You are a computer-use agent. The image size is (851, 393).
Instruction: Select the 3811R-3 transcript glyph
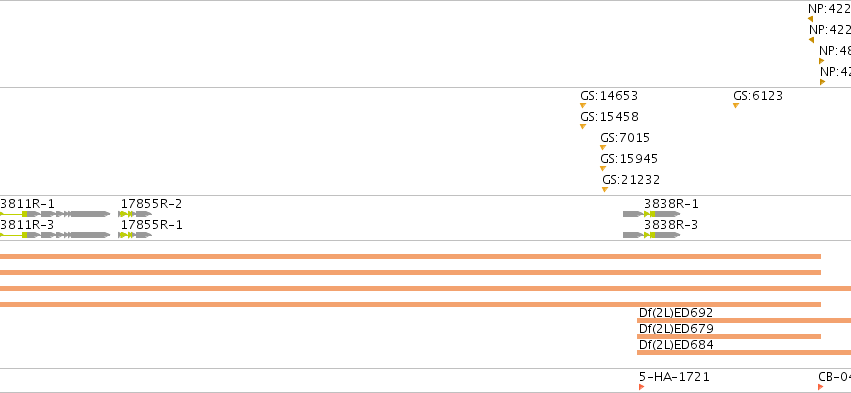coord(55,235)
